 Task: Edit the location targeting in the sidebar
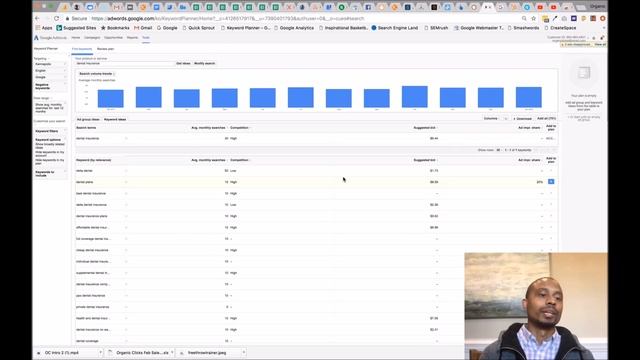pos(50,64)
